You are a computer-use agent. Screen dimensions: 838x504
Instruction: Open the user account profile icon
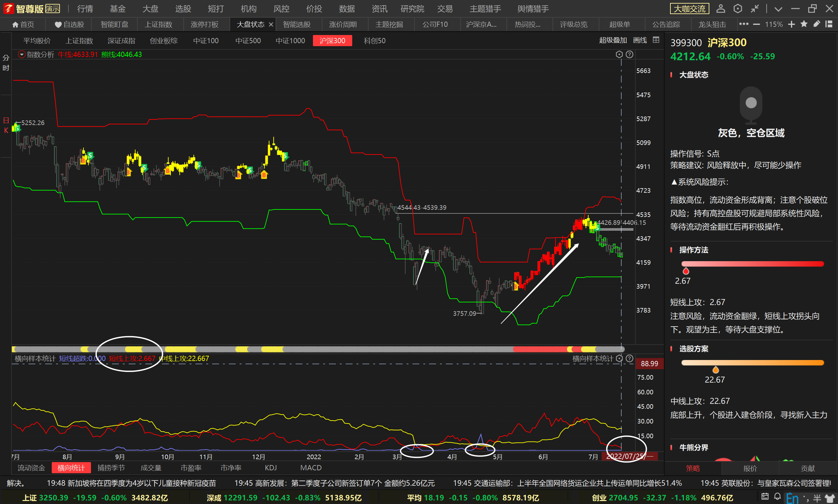[x=720, y=9]
